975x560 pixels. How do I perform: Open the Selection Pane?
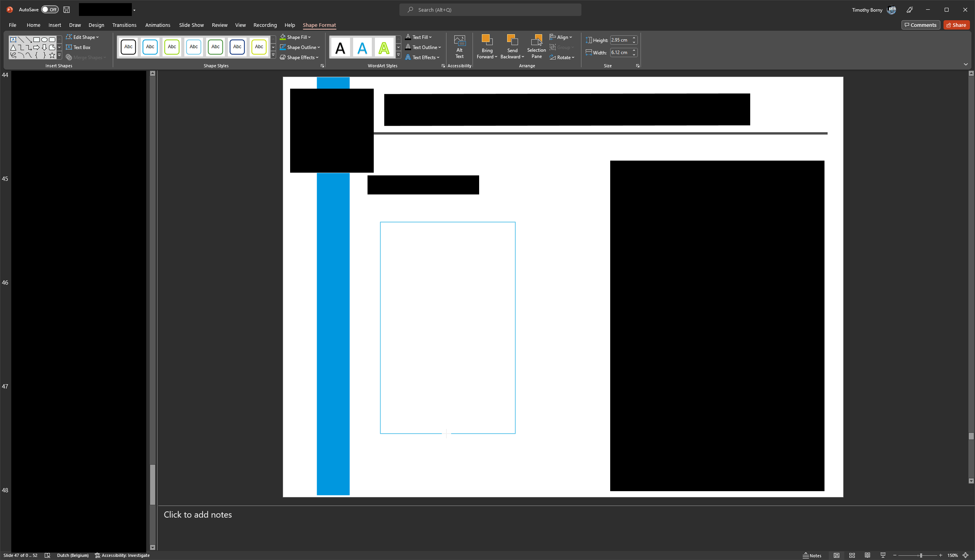click(536, 47)
